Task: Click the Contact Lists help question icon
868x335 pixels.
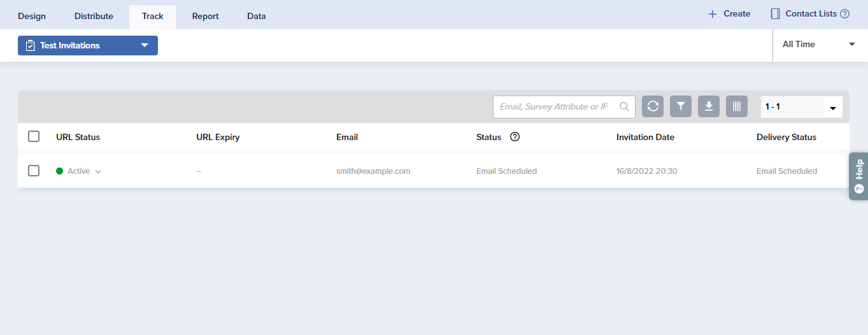Action: point(845,14)
